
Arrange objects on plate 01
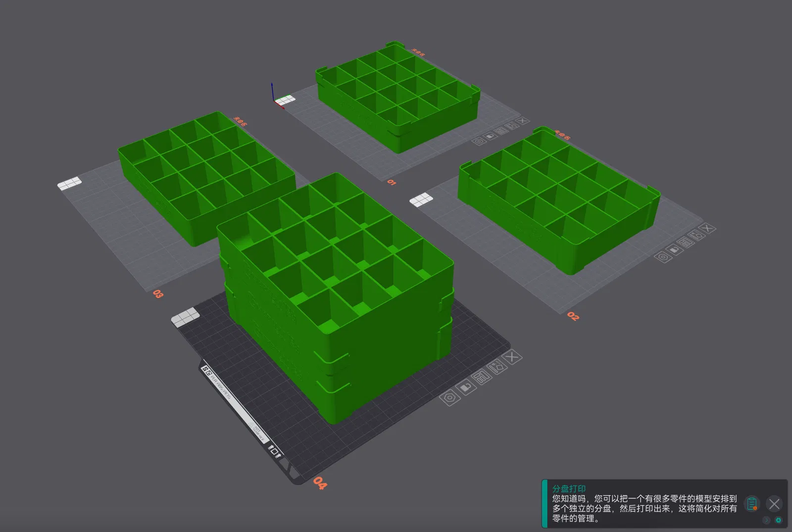[501, 131]
